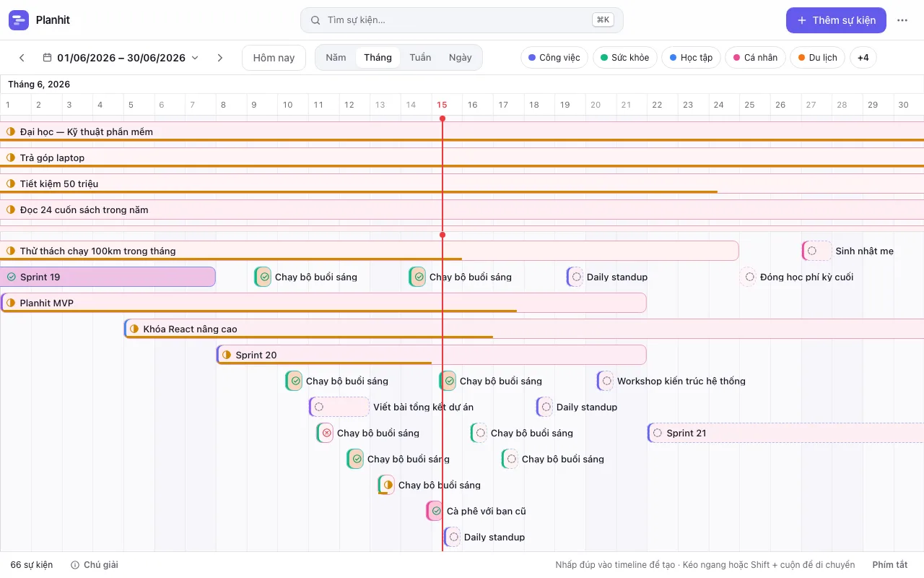
Task: Open the Cà phê với bạn cũ event label
Action: [486, 511]
